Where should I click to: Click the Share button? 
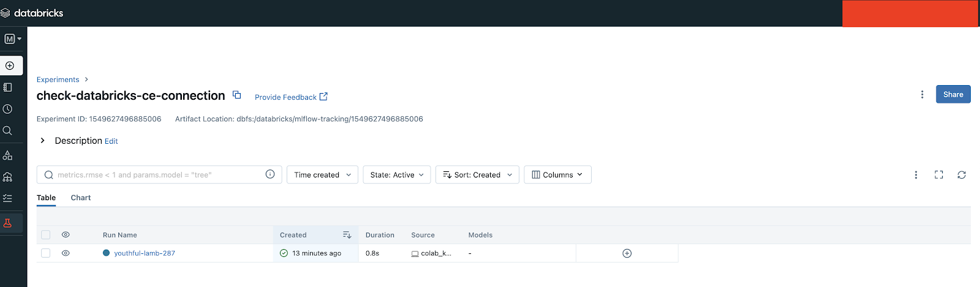[952, 94]
